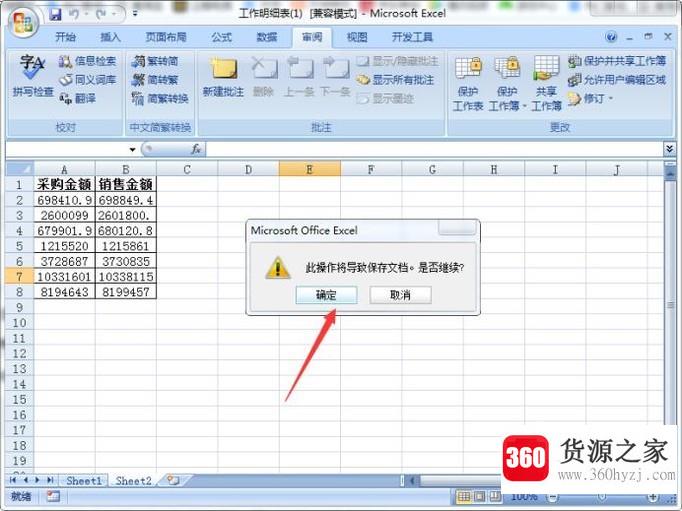Viewport: 682px width, 511px height.
Task: Click Select All corner of the grid
Action: (19, 169)
